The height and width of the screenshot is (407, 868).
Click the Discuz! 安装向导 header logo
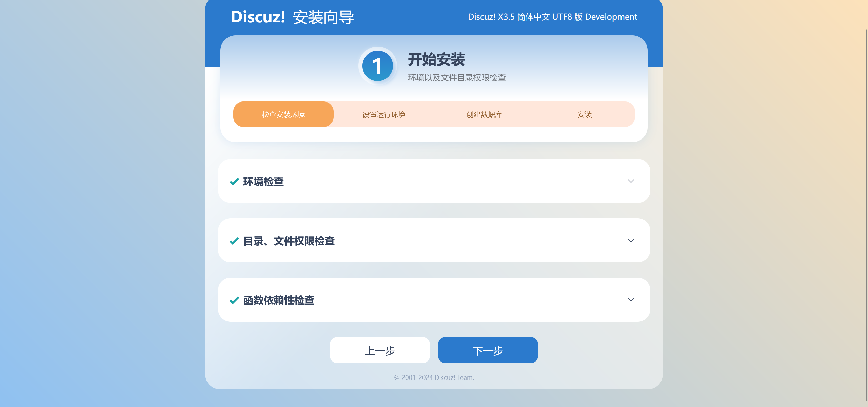[292, 17]
